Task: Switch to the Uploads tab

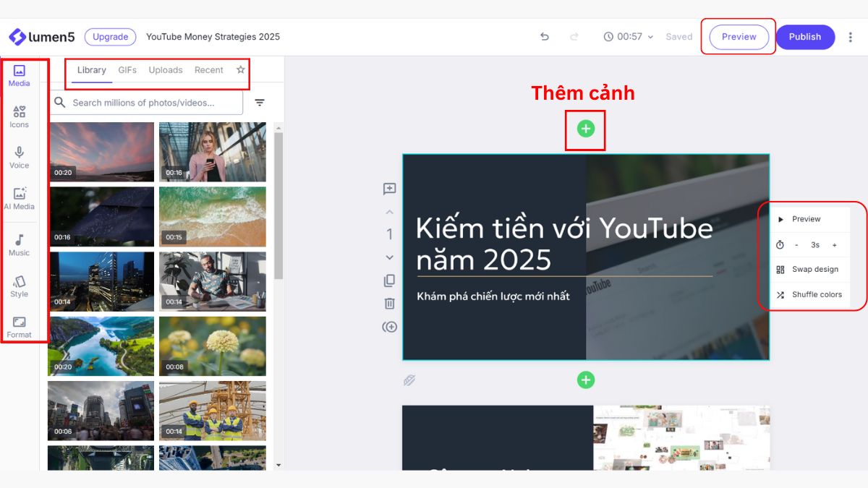Action: click(166, 70)
